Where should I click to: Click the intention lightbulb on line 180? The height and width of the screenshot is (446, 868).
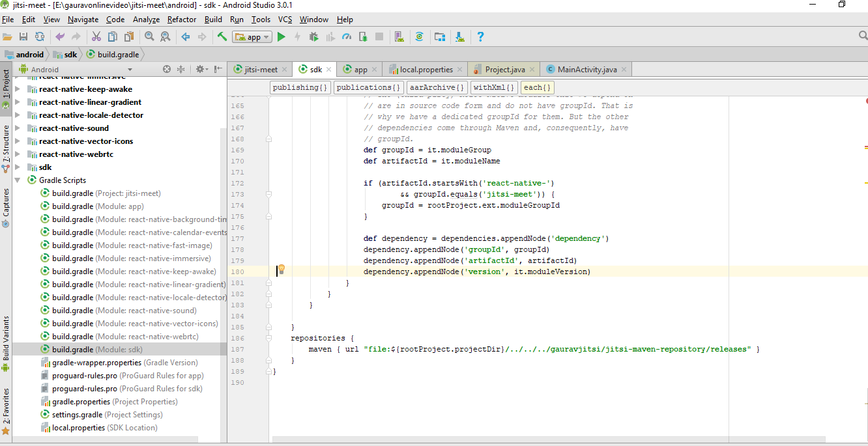[282, 268]
